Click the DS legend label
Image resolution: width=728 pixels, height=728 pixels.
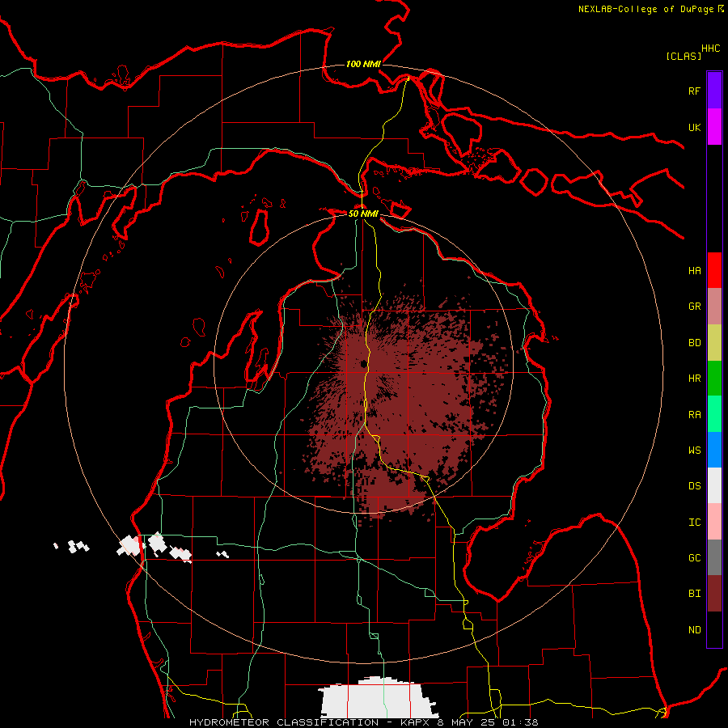(x=694, y=486)
